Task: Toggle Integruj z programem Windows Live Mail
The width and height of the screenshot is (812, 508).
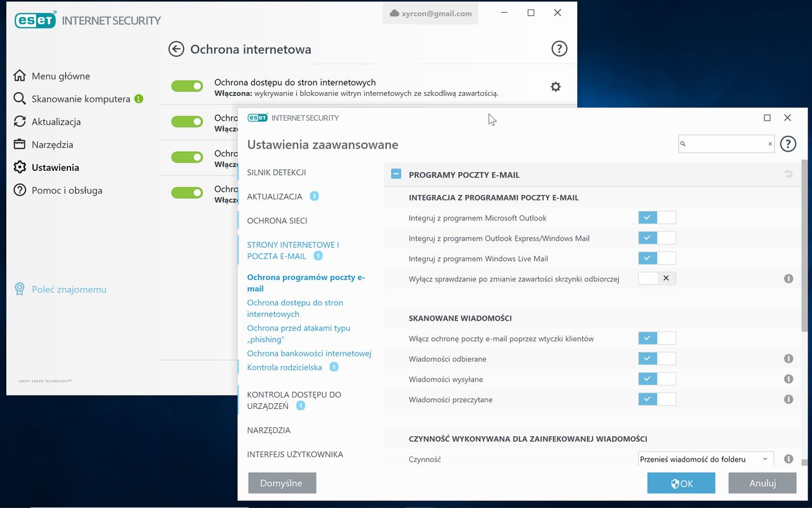Action: coord(657,258)
